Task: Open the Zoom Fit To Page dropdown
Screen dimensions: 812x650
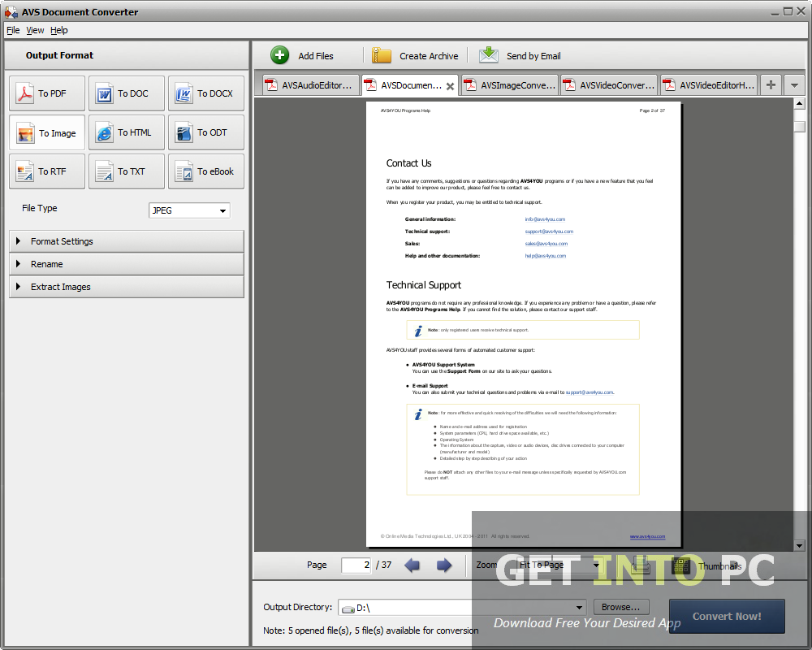Action: click(x=559, y=565)
